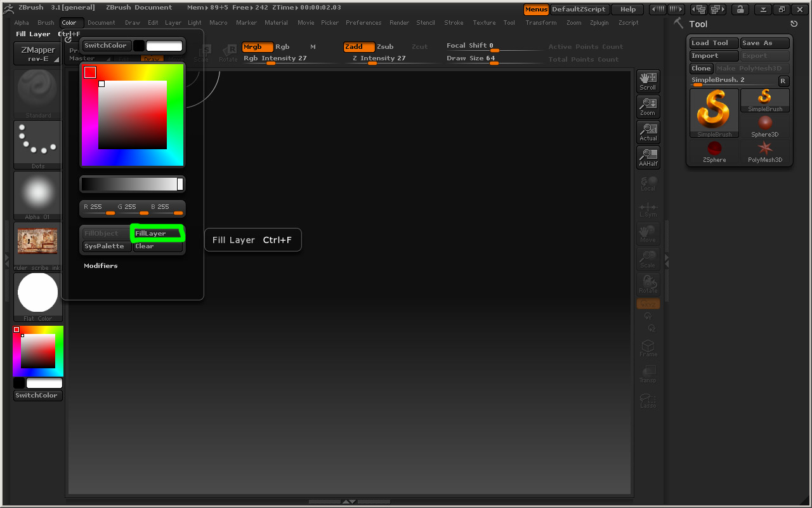Viewport: 812px width, 508px height.
Task: Click the Clone tool button
Action: (x=702, y=69)
